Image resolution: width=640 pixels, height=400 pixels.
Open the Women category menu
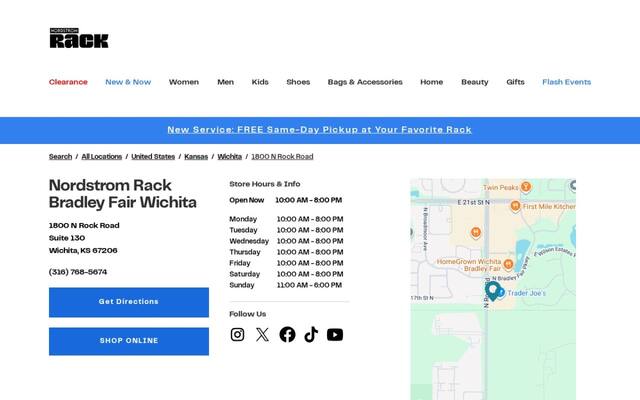pos(184,82)
